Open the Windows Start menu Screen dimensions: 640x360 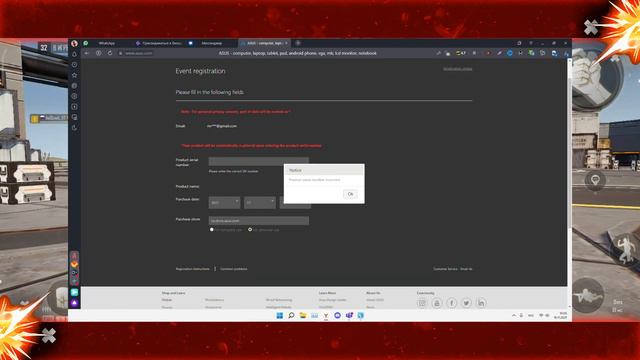coord(280,316)
